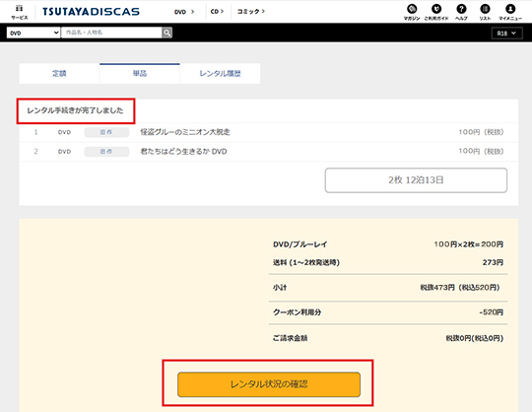532x412 pixels.
Task: Open the マイメニュー user icon
Action: pyautogui.click(x=510, y=12)
